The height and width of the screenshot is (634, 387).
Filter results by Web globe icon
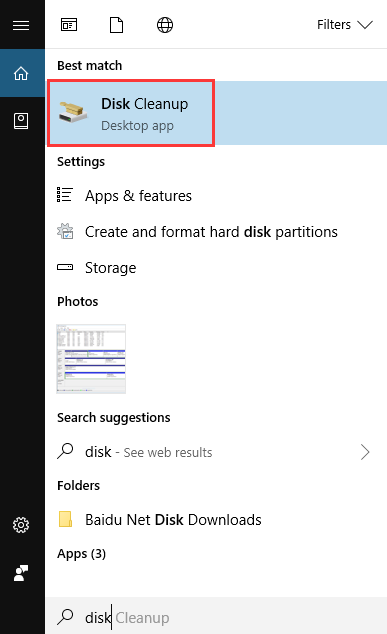tap(165, 25)
